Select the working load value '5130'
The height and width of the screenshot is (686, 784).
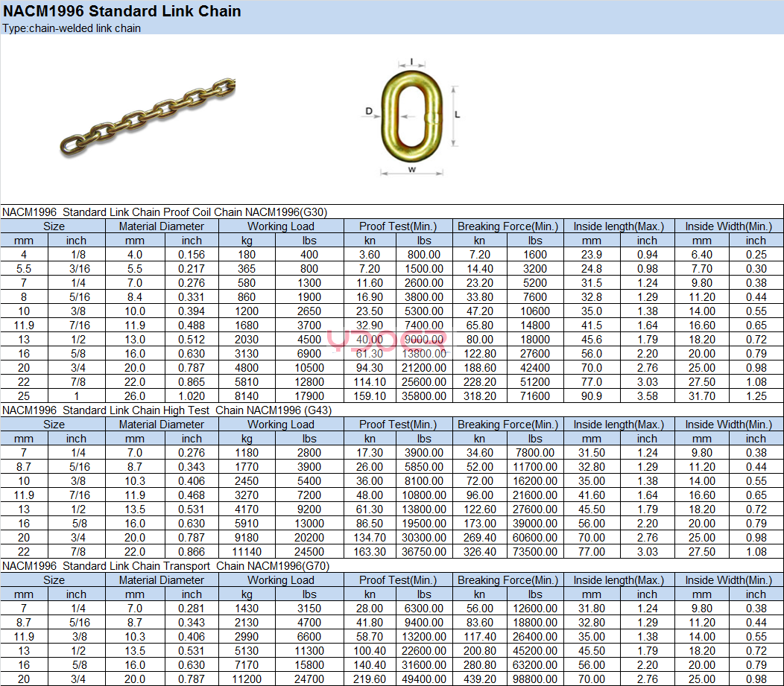click(247, 651)
